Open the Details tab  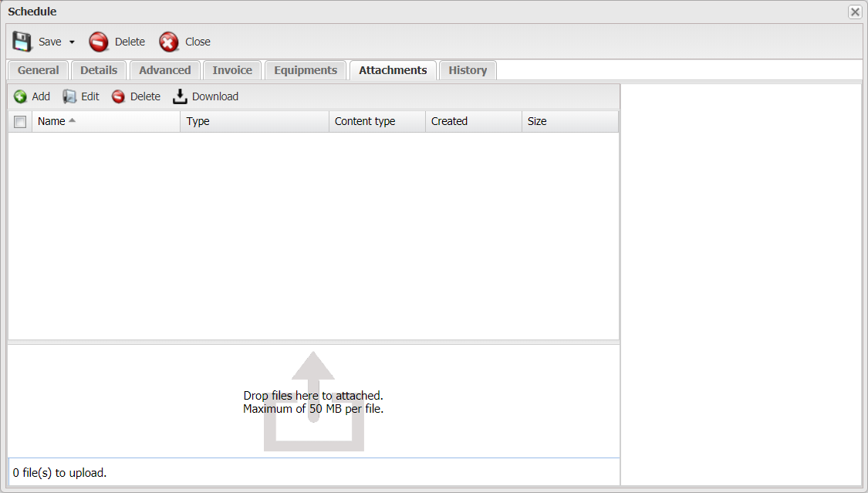pos(99,70)
